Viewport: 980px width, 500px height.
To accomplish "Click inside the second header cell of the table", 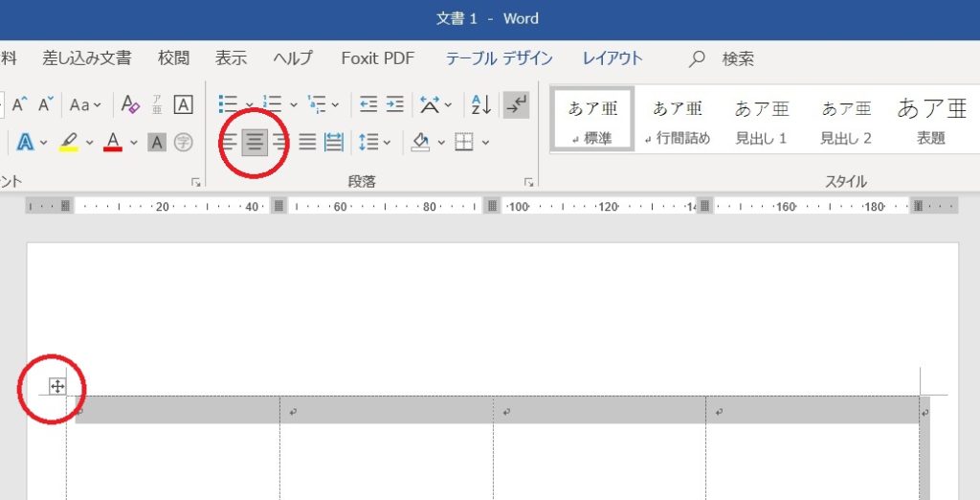I will [x=387, y=410].
